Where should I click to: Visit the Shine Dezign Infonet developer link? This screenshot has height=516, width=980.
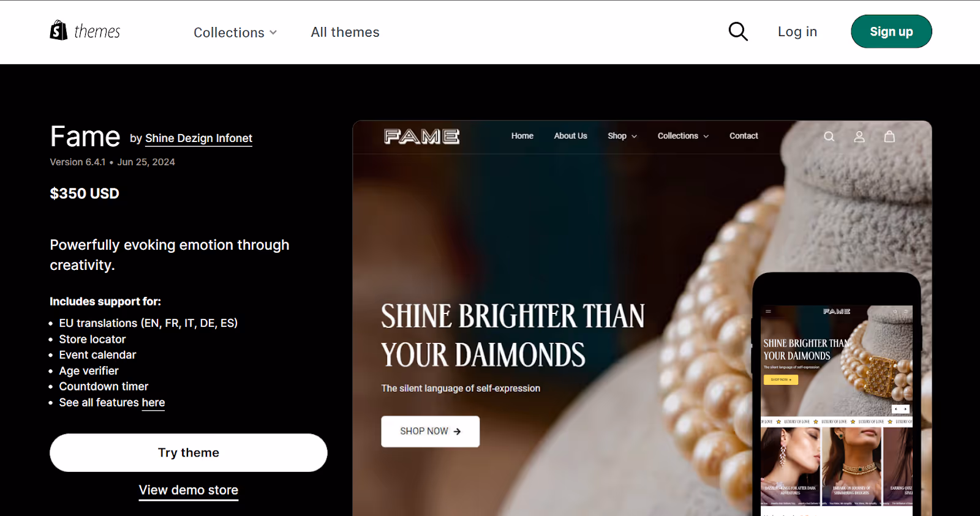point(198,138)
